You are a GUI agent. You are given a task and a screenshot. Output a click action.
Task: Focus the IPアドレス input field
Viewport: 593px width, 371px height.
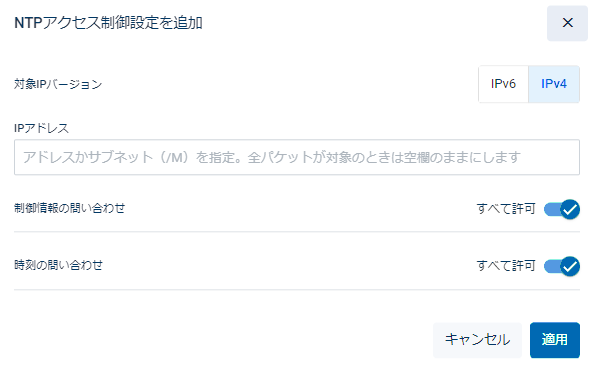(297, 157)
